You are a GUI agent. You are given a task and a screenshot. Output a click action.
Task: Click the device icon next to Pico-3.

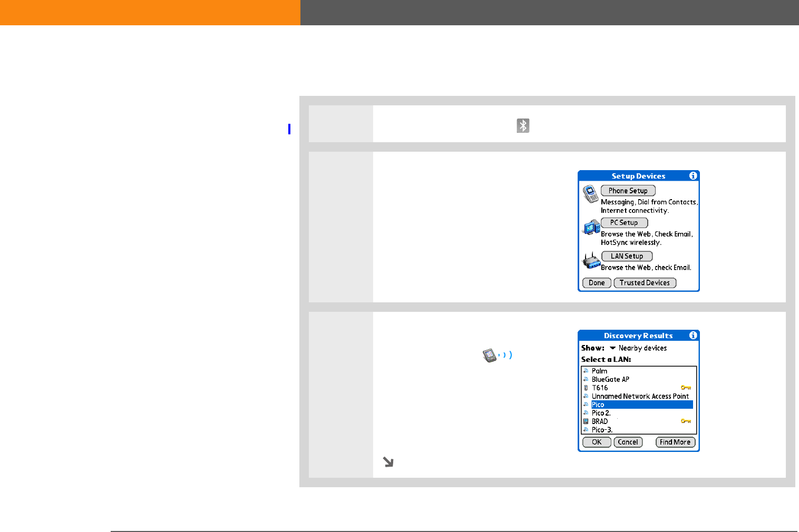586,430
